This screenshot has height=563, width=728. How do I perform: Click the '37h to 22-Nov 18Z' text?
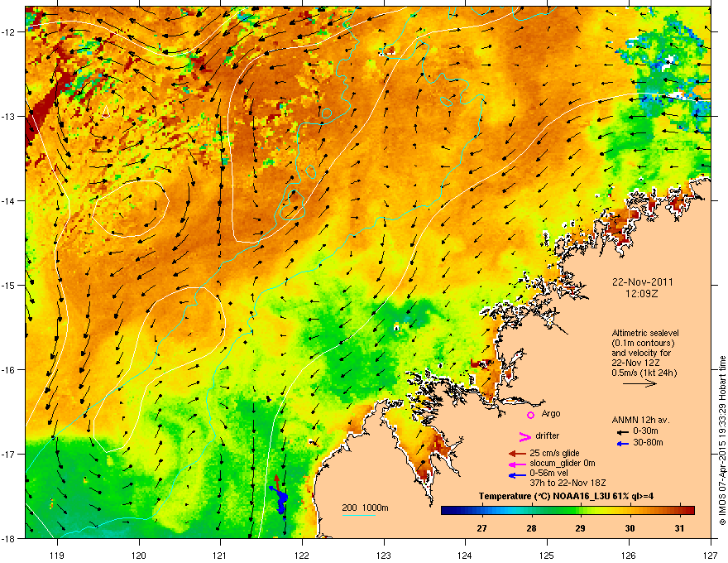(x=568, y=483)
